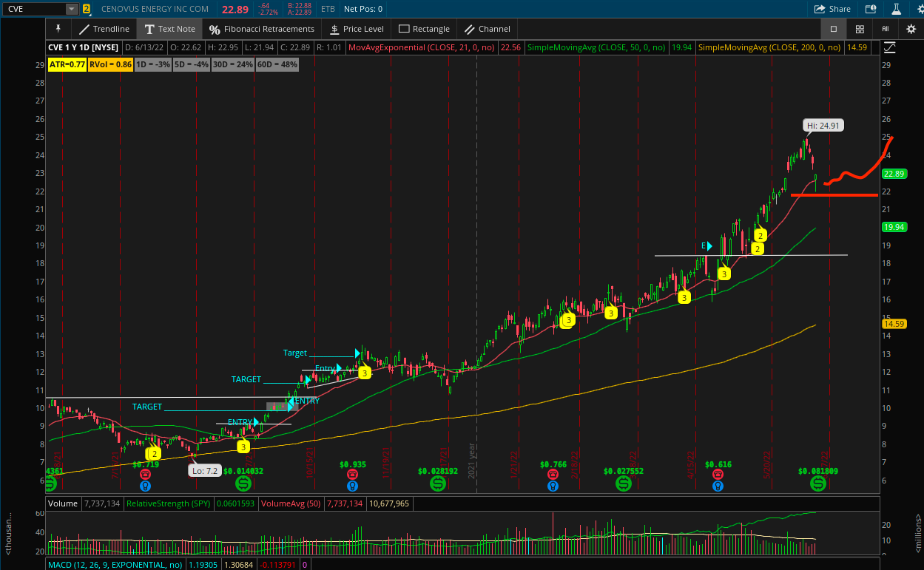Open the yellow '2' symbol link selector
This screenshot has width=924, height=570.
pyautogui.click(x=87, y=9)
